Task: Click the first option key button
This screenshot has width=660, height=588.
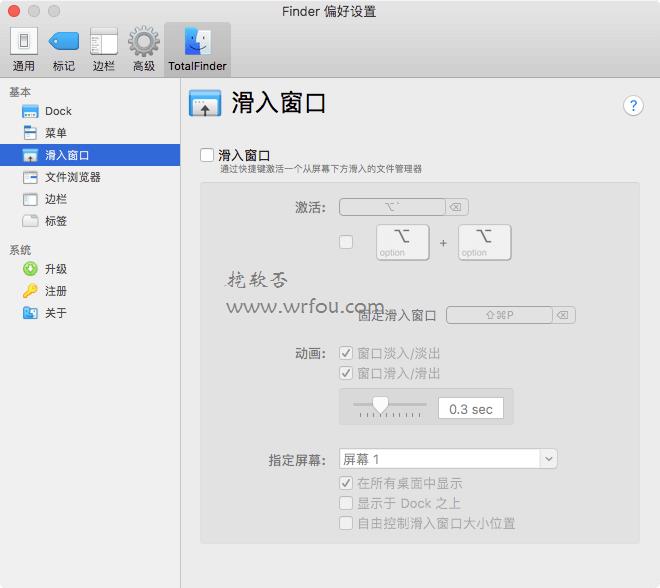Action: (x=403, y=242)
